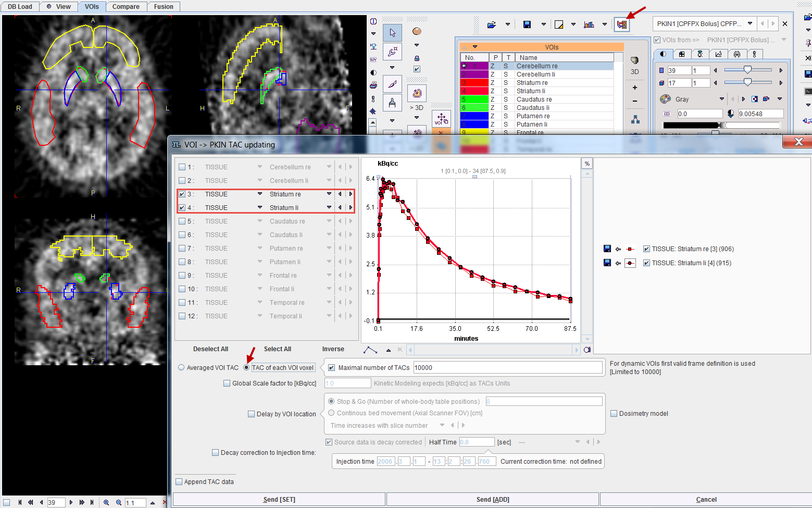This screenshot has width=812, height=508.
Task: Expand arrow beside the statistics icon
Action: click(605, 24)
